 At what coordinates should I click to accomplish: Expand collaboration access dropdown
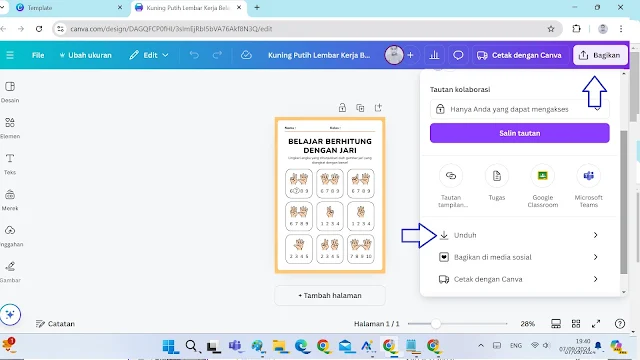click(519, 109)
